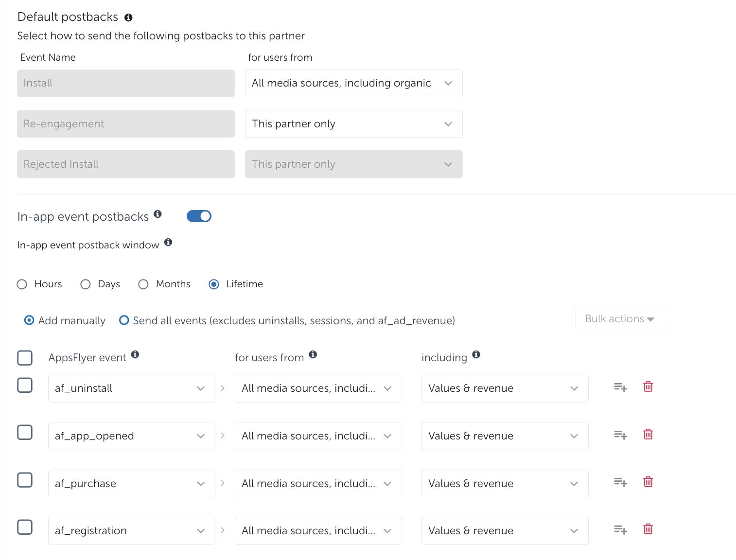
Task: Open Install users-from media sources dropdown
Action: coord(353,83)
